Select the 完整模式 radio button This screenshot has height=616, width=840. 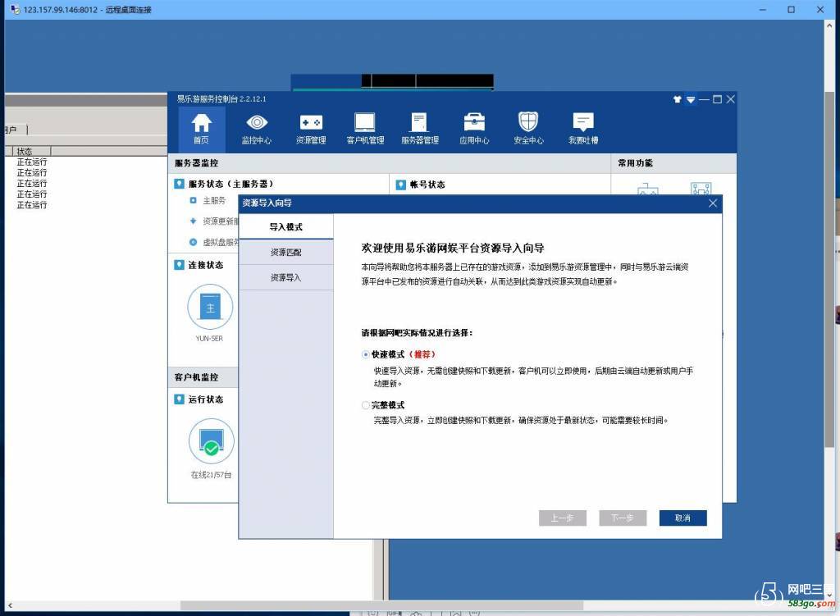pos(366,405)
